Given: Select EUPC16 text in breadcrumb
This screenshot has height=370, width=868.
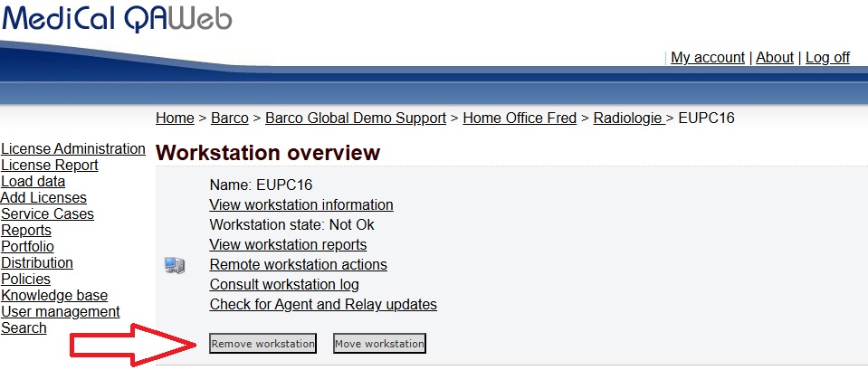Looking at the screenshot, I should [x=706, y=118].
